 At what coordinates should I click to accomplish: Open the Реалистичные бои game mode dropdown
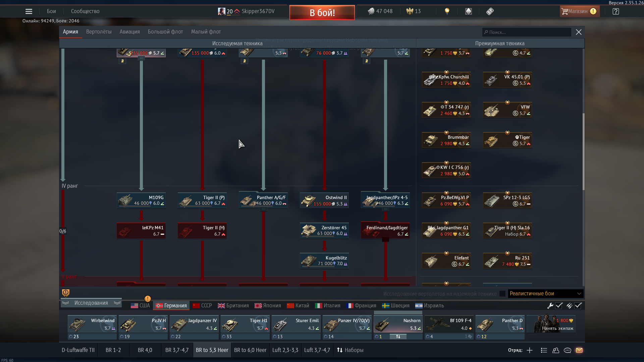pyautogui.click(x=546, y=294)
